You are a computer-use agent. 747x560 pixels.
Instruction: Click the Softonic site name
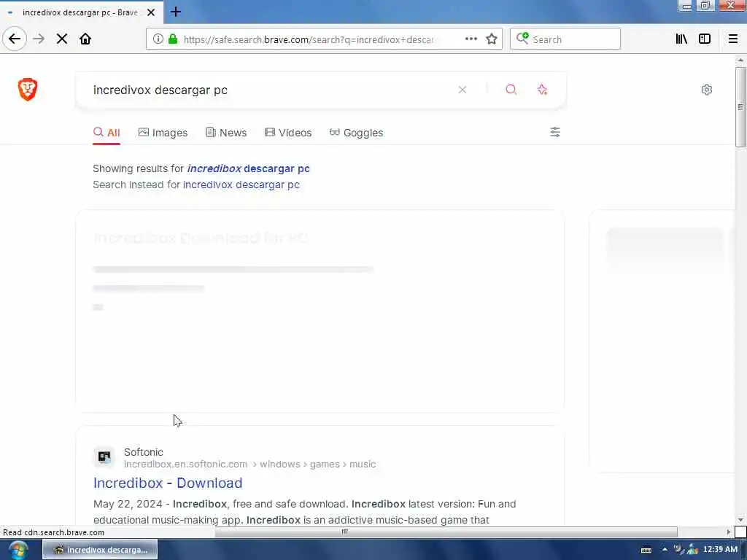tap(144, 452)
